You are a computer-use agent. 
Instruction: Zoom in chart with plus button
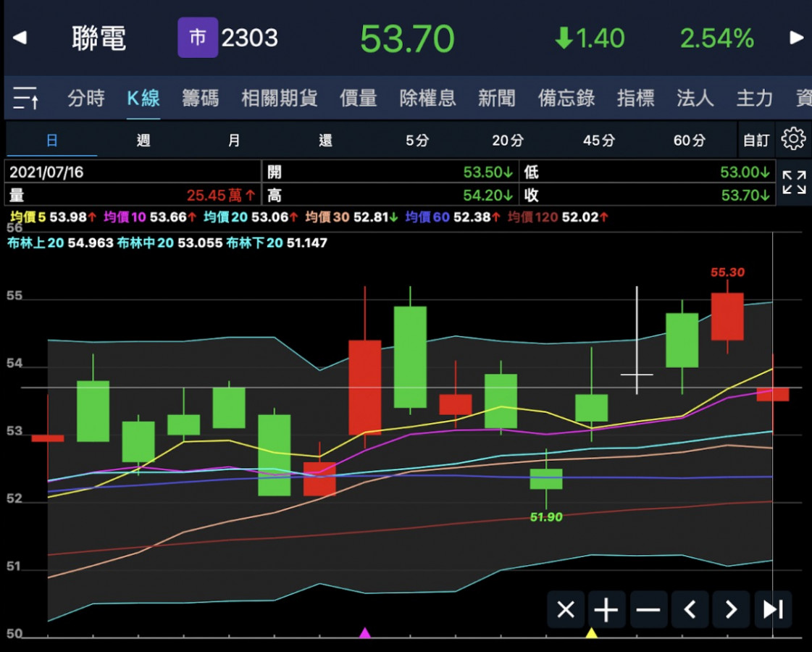(x=606, y=610)
